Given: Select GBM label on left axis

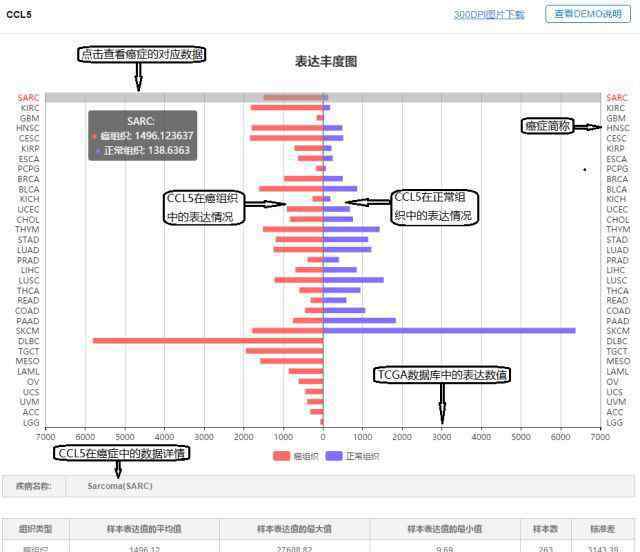Looking at the screenshot, I should click(30, 118).
